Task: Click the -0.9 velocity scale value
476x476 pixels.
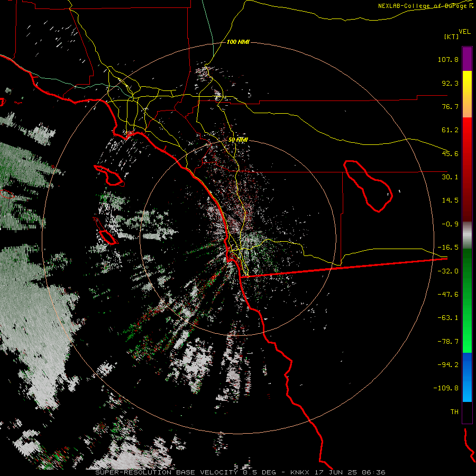Action: click(450, 224)
